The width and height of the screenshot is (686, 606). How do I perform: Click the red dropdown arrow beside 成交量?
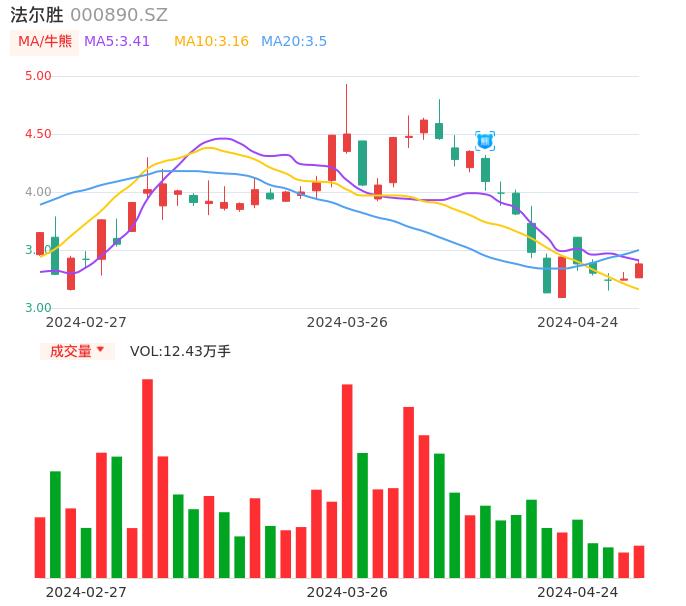point(100,350)
